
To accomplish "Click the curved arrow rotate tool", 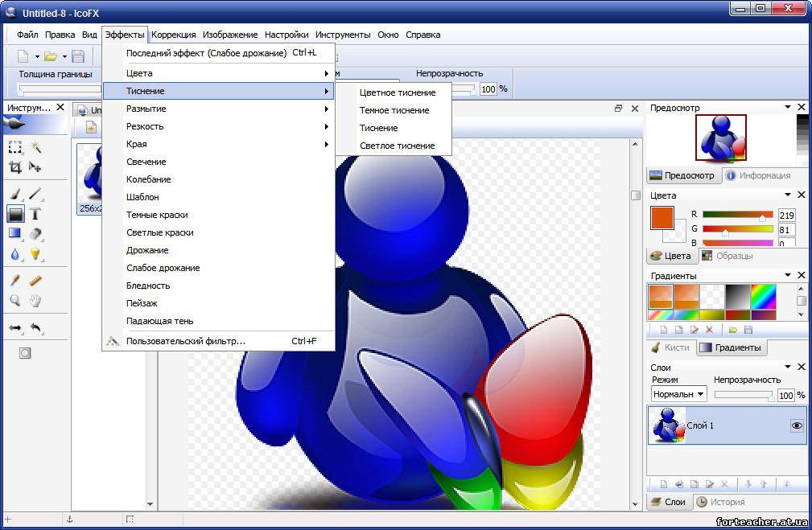I will pos(35,327).
